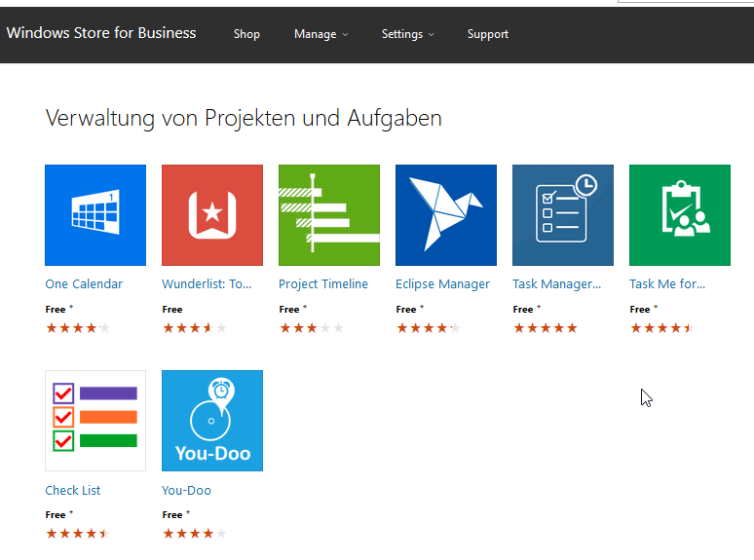Click the star rating under One Calendar
The width and height of the screenshot is (754, 560).
click(x=77, y=328)
